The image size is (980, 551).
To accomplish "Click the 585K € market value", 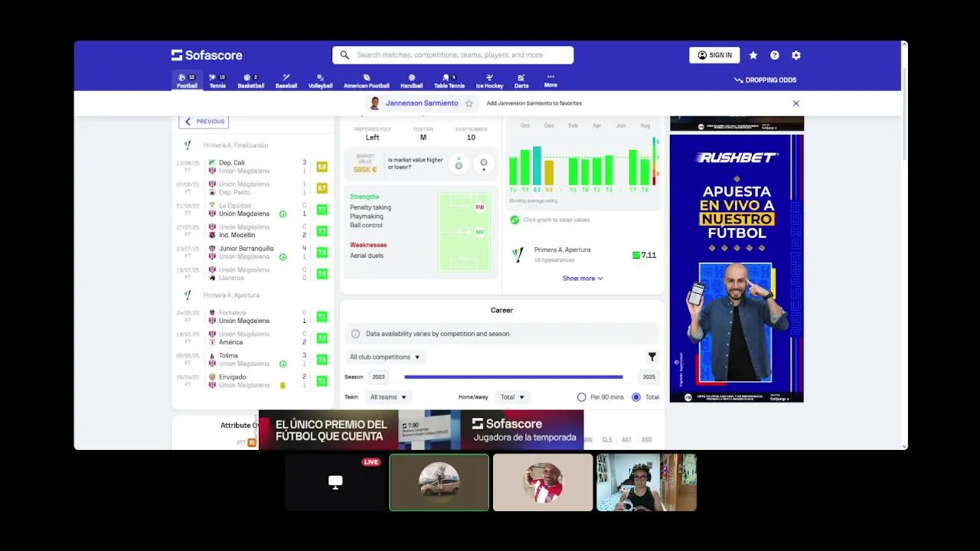I will coord(365,169).
